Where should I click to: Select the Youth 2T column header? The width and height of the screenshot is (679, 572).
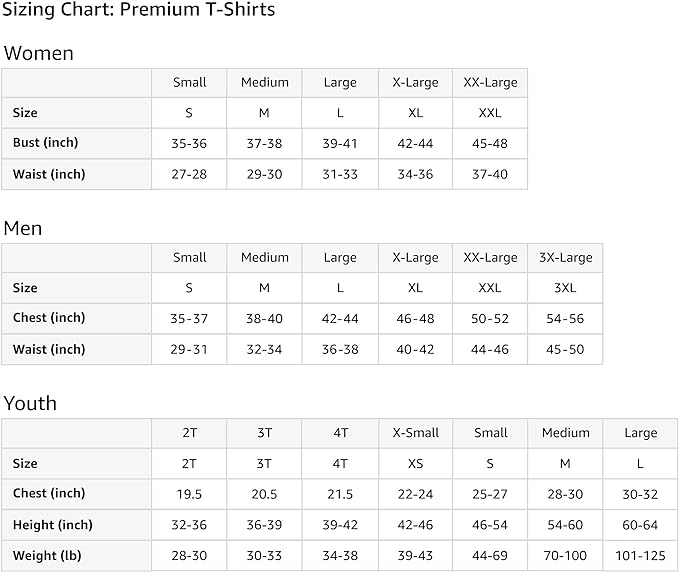pyautogui.click(x=189, y=433)
